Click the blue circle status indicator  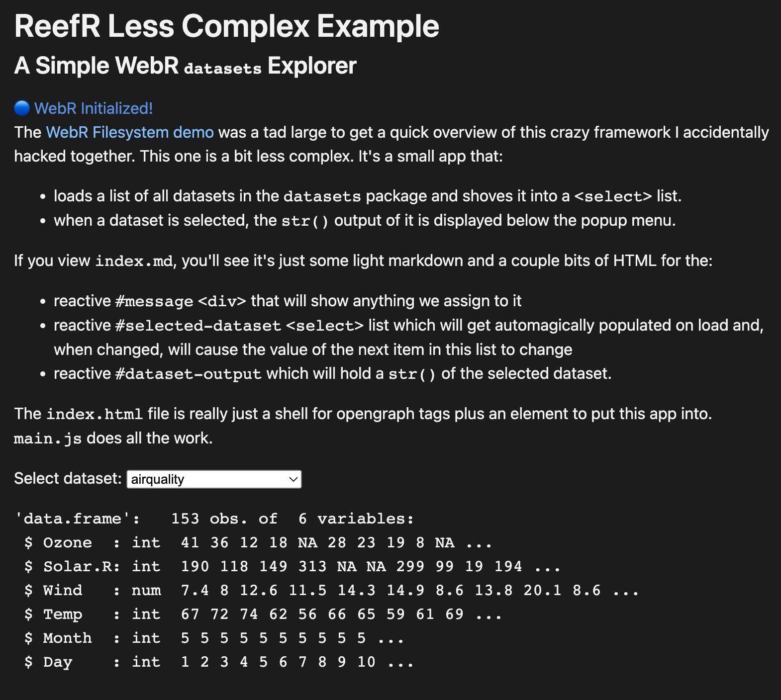(x=20, y=108)
